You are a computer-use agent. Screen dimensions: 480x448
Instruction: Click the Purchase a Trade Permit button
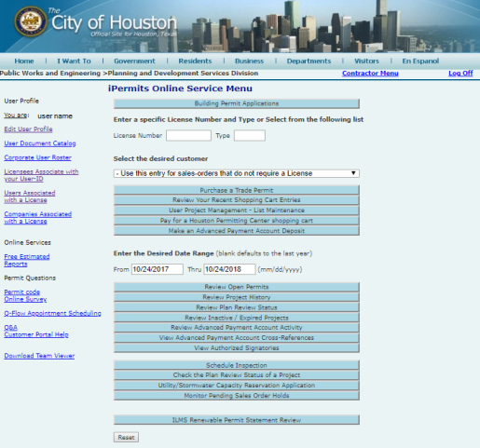237,190
